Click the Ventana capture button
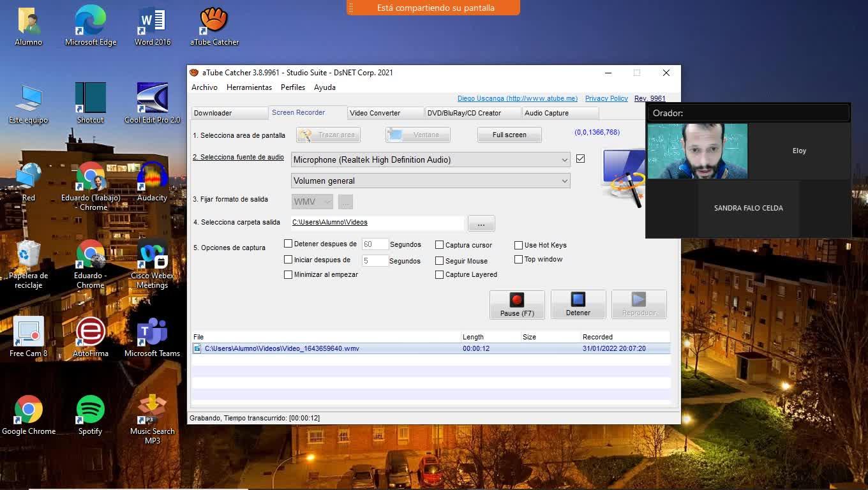The height and width of the screenshot is (490, 868). (418, 135)
